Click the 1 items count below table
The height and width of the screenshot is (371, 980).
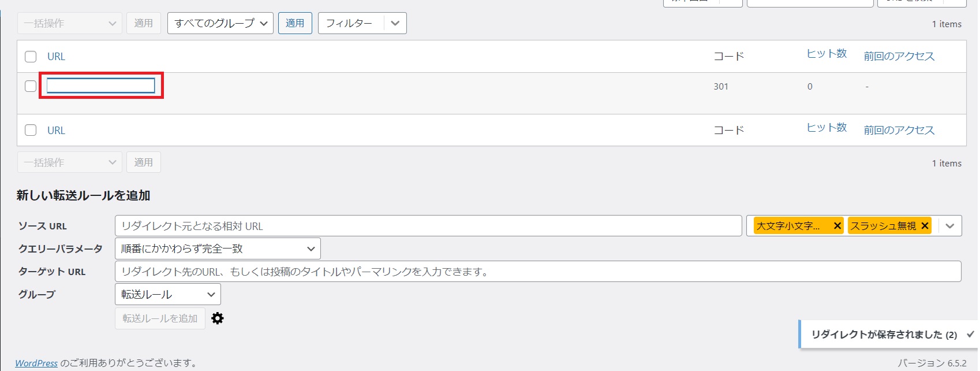coord(947,164)
